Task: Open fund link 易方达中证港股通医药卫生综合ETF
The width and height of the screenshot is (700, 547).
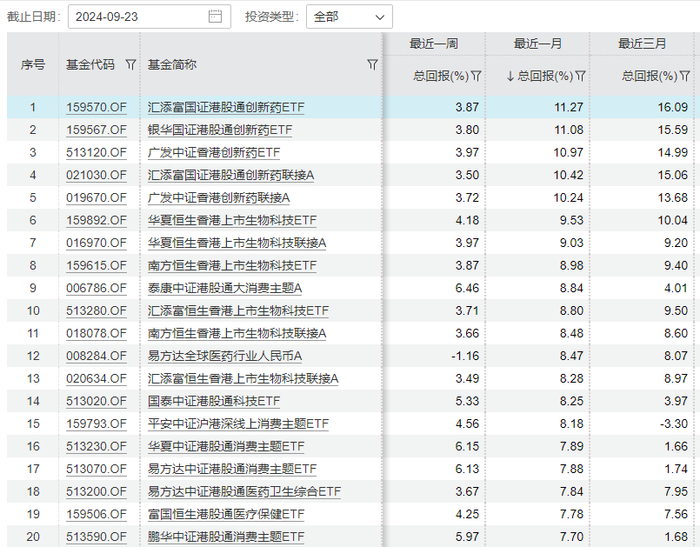Action: coord(244,492)
